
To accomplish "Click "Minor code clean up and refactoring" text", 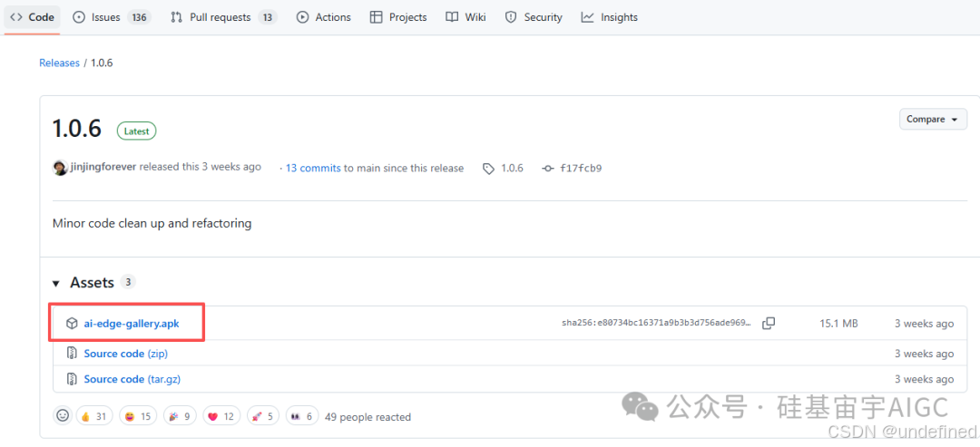I will pos(152,223).
